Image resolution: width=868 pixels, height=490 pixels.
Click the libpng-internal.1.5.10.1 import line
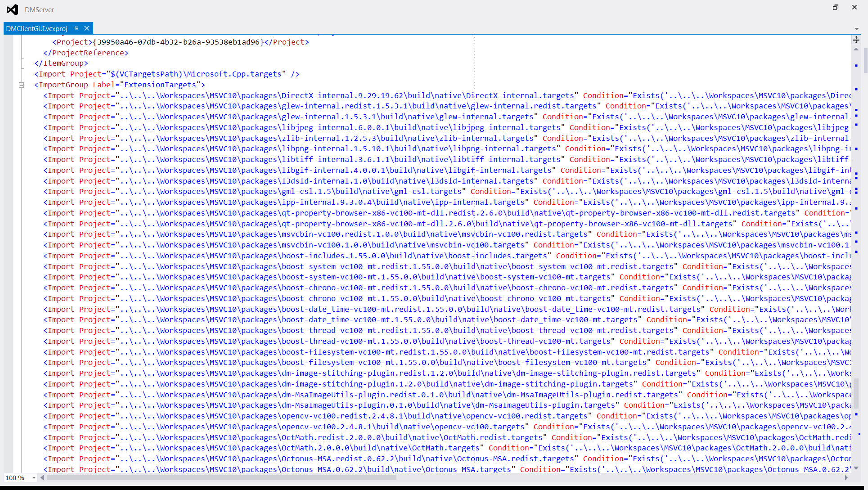[447, 148]
